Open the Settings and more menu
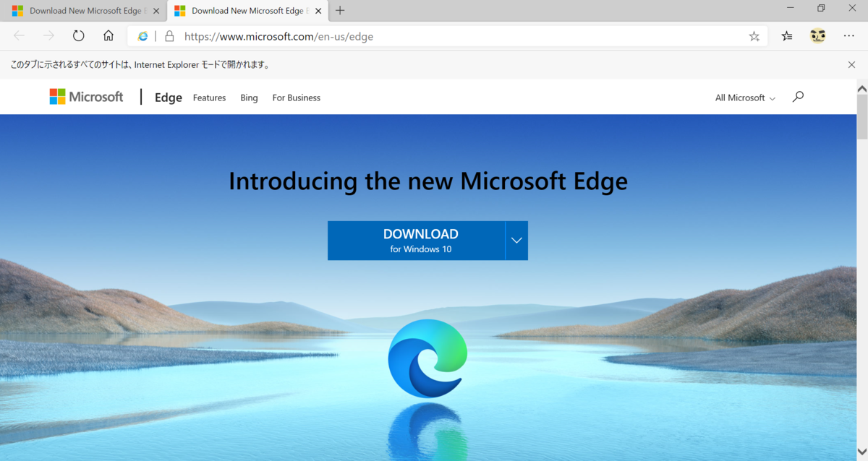The height and width of the screenshot is (461, 868). [x=848, y=36]
